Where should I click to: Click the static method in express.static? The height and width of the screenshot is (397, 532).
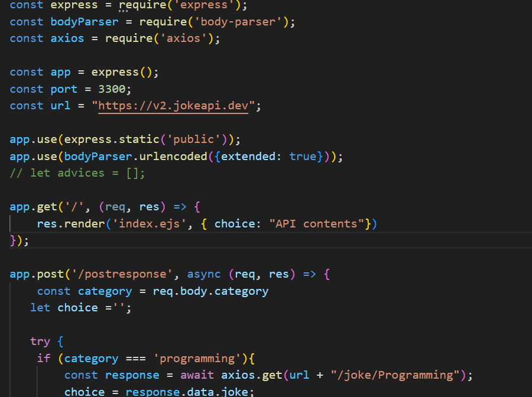coord(139,139)
